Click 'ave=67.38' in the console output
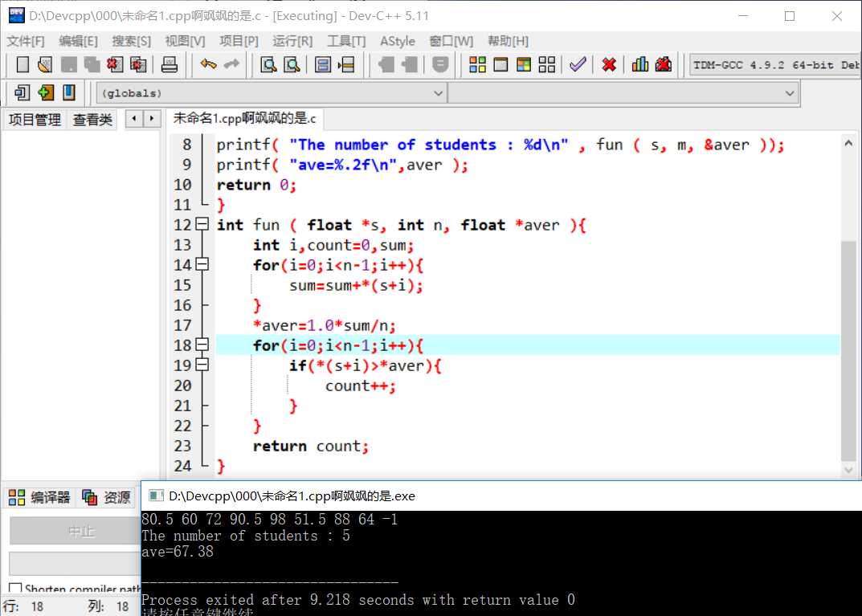 [x=178, y=552]
